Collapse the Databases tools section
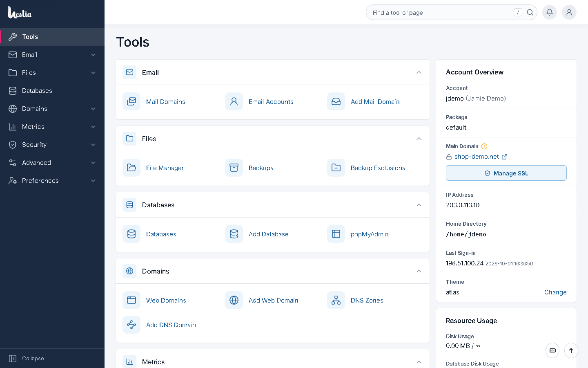This screenshot has width=588, height=368. (x=419, y=205)
